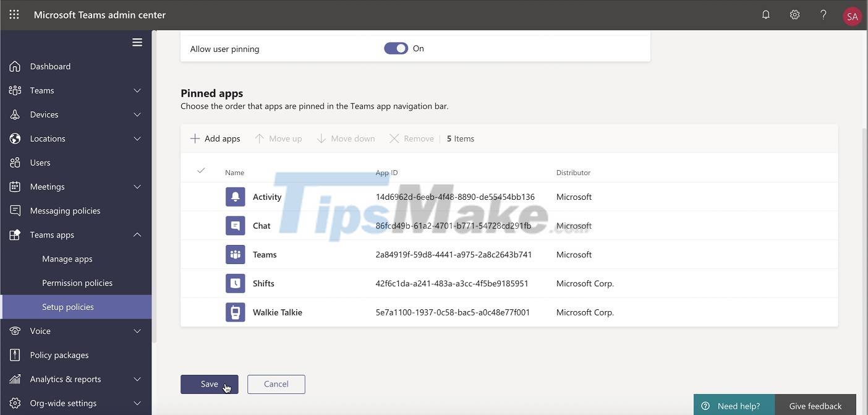Select the Users section in the sidebar
The width and height of the screenshot is (868, 415).
pos(40,162)
